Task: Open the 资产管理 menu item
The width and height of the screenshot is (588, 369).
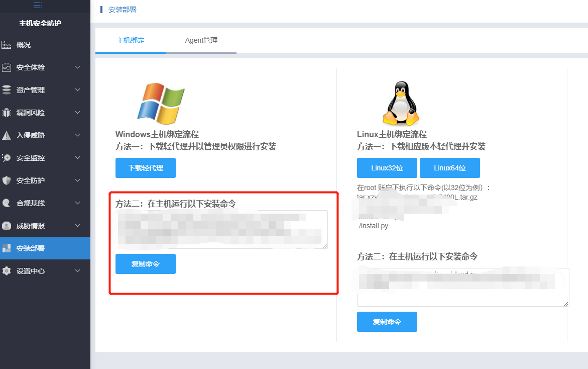Action: point(45,90)
